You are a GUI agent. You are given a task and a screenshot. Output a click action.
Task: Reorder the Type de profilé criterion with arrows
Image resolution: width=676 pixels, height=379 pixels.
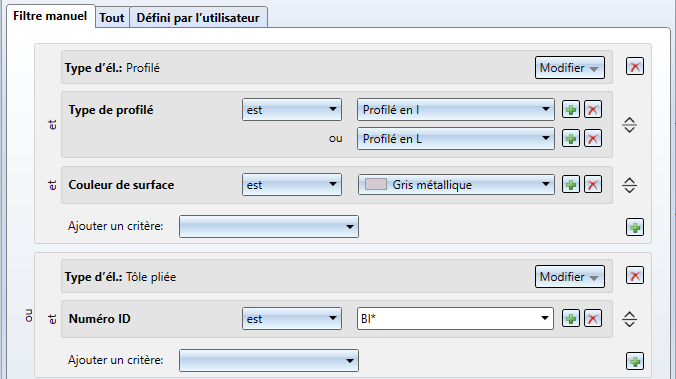point(629,125)
